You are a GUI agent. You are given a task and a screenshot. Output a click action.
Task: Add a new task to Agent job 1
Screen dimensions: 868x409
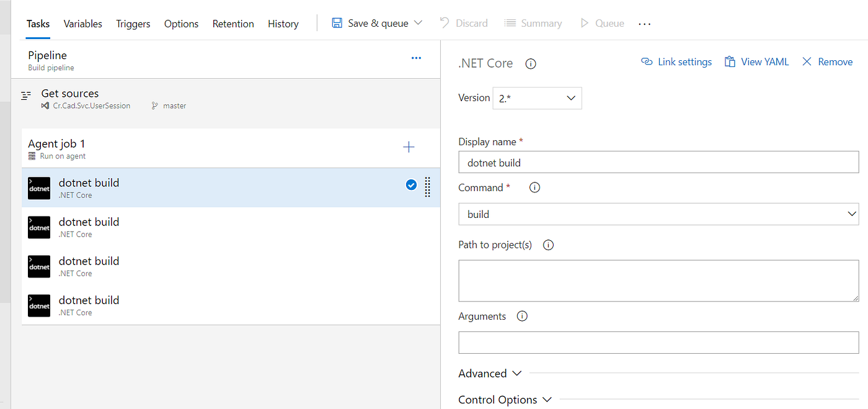(409, 147)
